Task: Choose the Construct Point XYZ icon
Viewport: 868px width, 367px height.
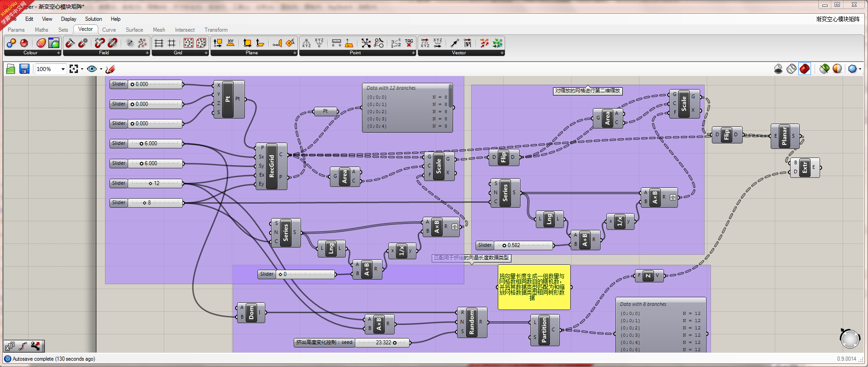Action: (x=306, y=43)
